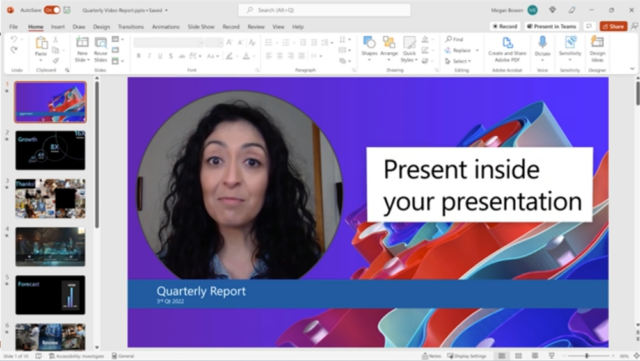The image size is (640, 361).
Task: Click the Design Ideas icon
Action: click(597, 42)
